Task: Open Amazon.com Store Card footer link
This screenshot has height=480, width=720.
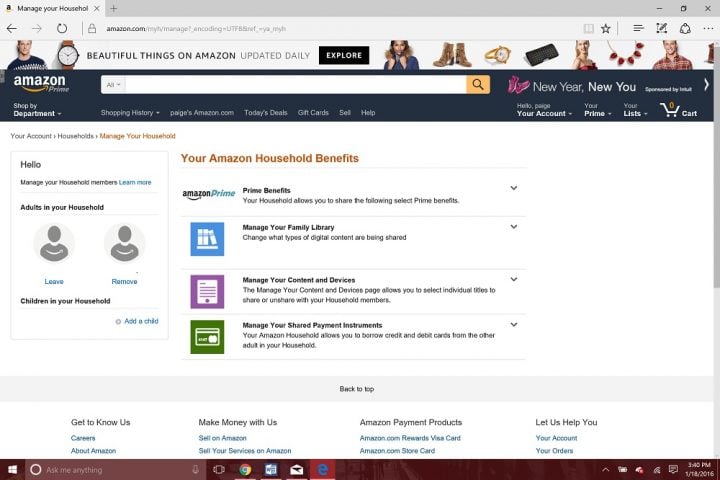Action: click(397, 451)
